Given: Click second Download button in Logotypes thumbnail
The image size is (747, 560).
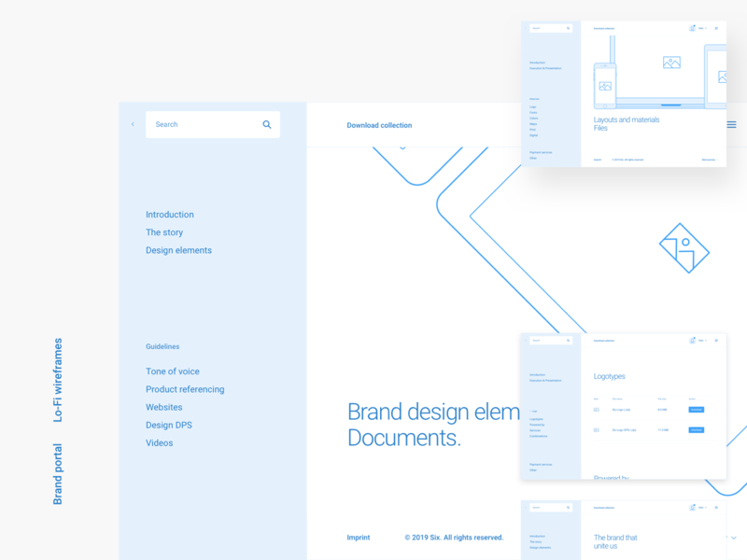Looking at the screenshot, I should click(x=696, y=430).
